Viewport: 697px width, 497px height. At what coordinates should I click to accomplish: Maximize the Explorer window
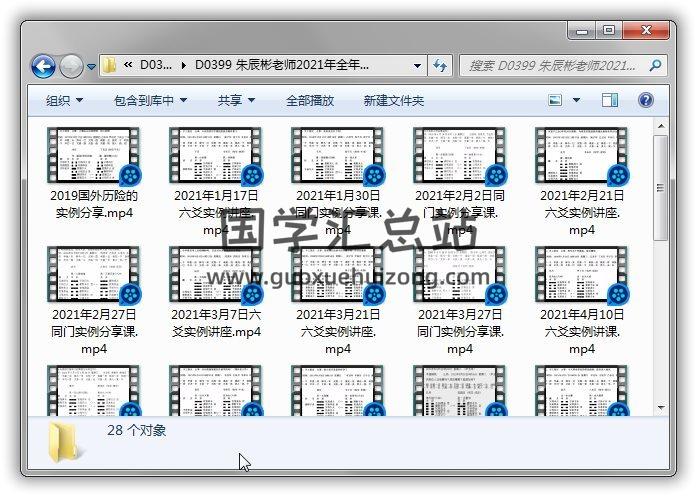pyautogui.click(x=609, y=30)
